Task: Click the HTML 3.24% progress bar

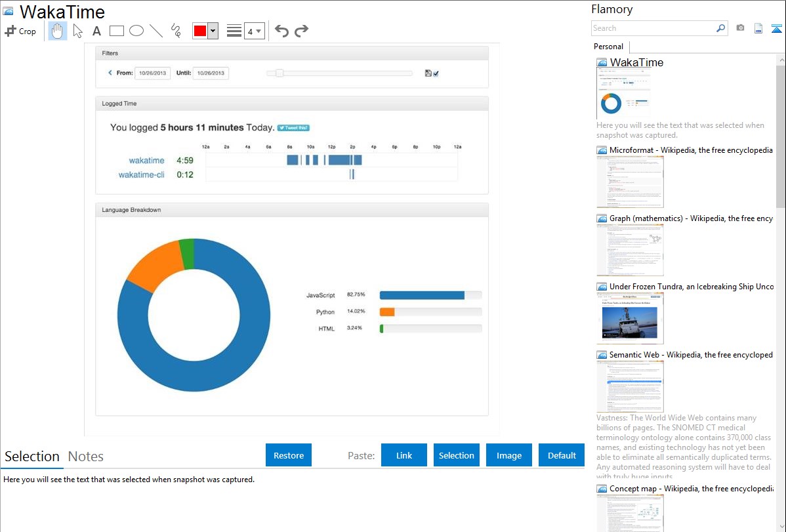Action: 430,329
